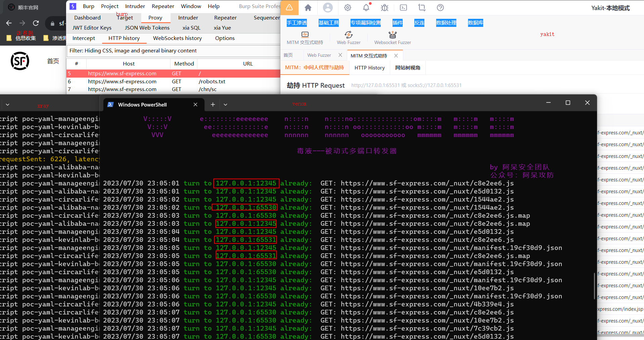Viewport: 644px width, 340px height.
Task: Open 数据处理 menu in Yakit
Action: (x=446, y=23)
